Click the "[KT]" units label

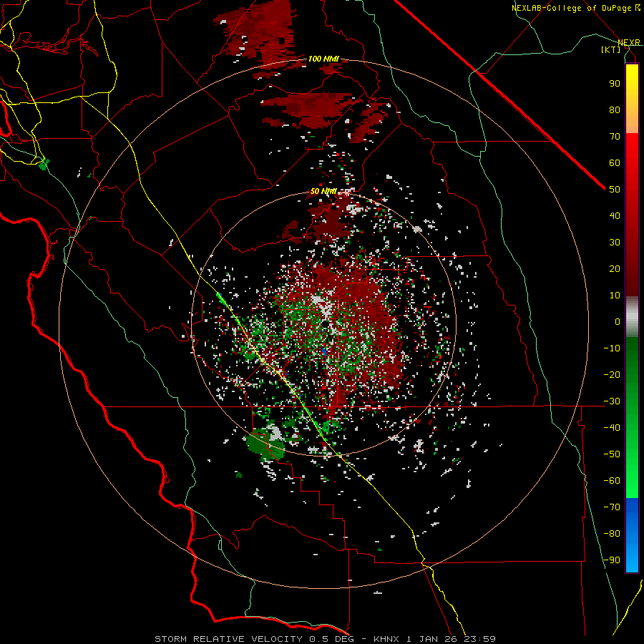point(611,49)
